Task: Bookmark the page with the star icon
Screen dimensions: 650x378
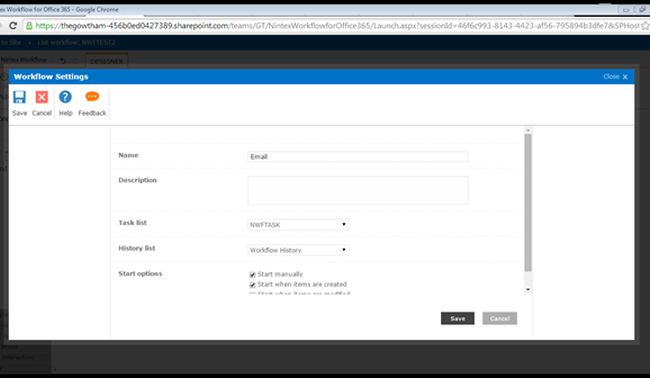Action: click(645, 26)
